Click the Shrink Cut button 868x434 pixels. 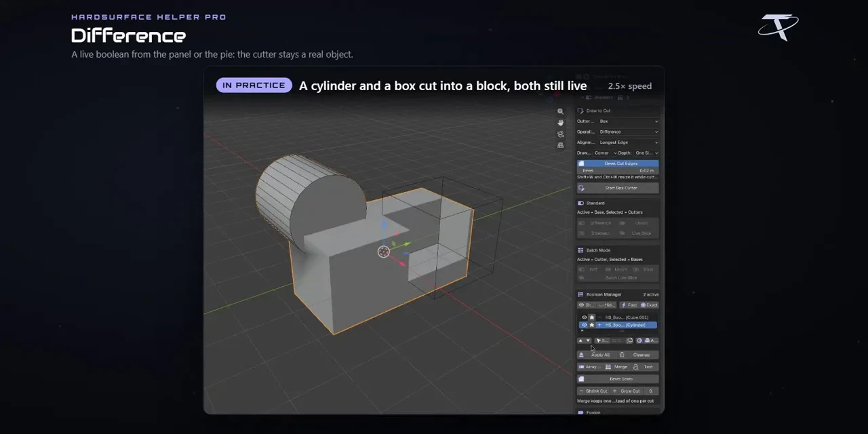tap(593, 391)
